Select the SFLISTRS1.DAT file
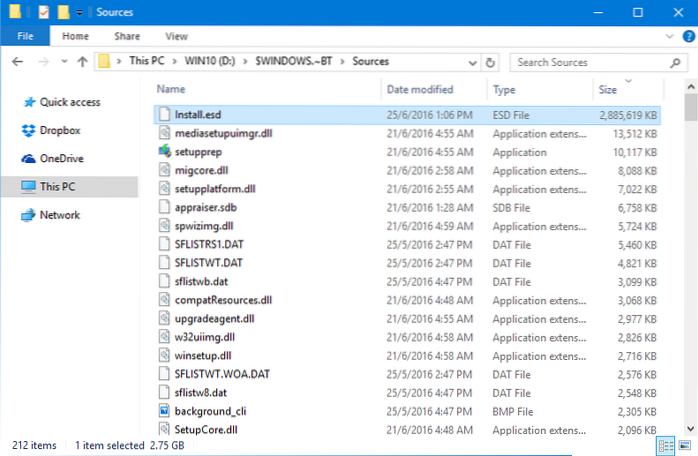Image resolution: width=698 pixels, height=456 pixels. coord(407,244)
